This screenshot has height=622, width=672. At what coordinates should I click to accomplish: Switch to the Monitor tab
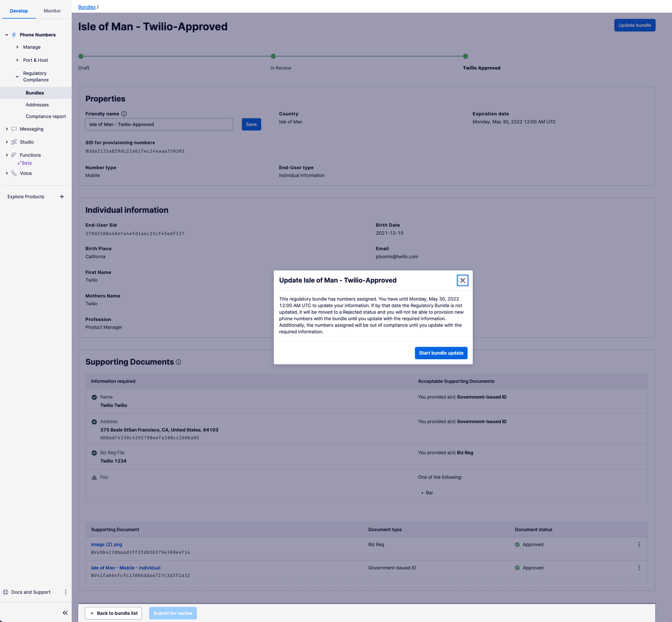52,10
